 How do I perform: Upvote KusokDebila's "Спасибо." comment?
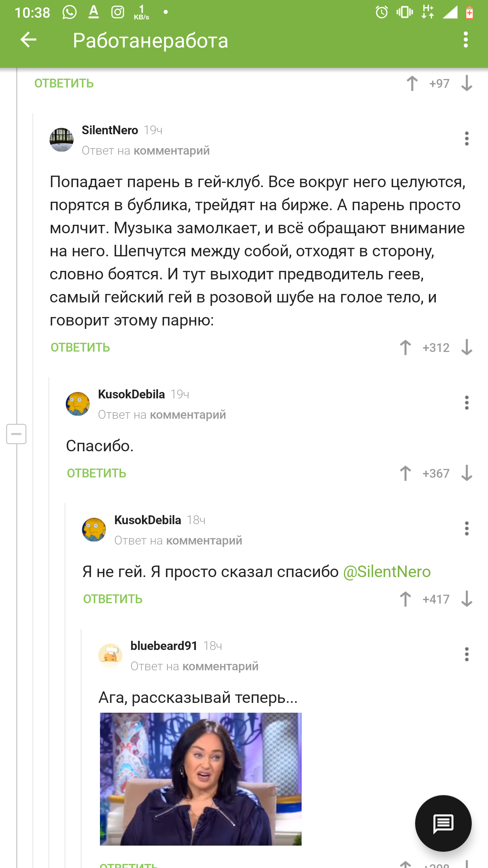click(405, 473)
